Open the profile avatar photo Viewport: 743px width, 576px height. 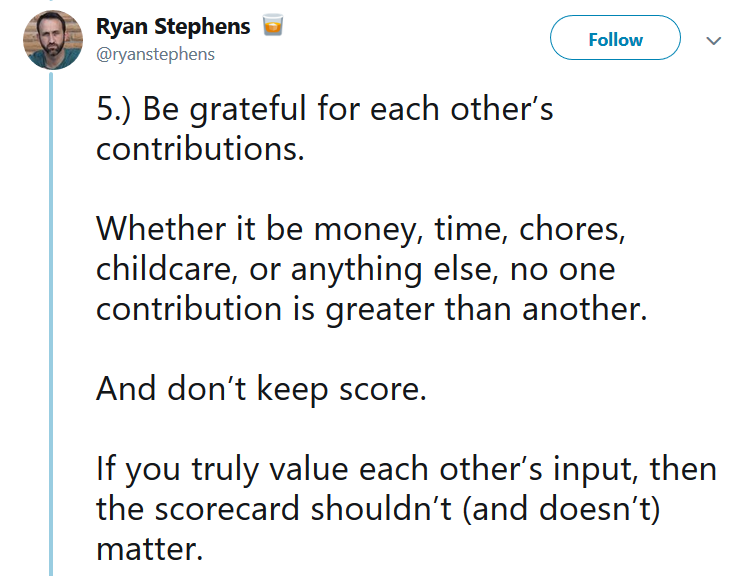(x=53, y=40)
